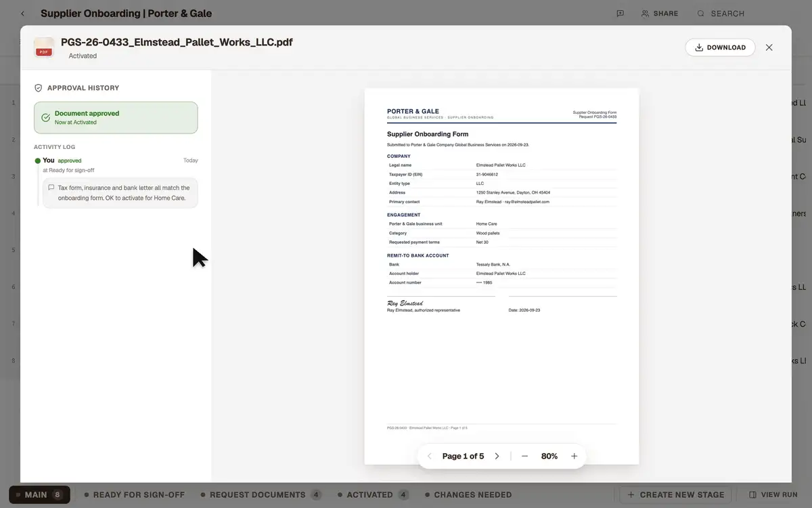Zoom out of the PDF preview
The width and height of the screenshot is (812, 508).
tap(524, 457)
